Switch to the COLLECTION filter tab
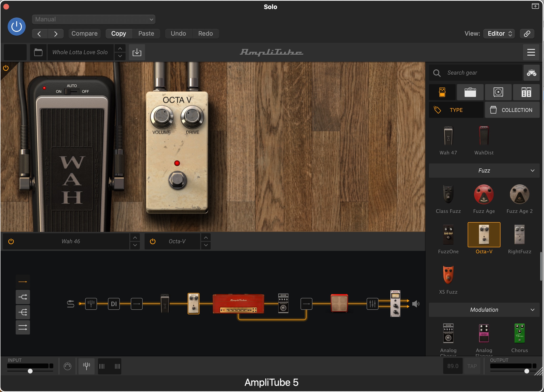This screenshot has height=392, width=544. (x=512, y=110)
